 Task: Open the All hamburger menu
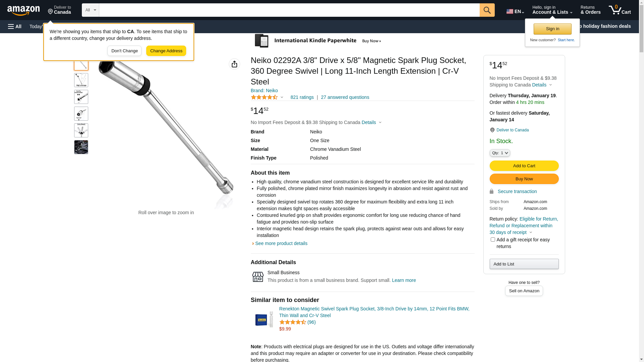[x=15, y=26]
